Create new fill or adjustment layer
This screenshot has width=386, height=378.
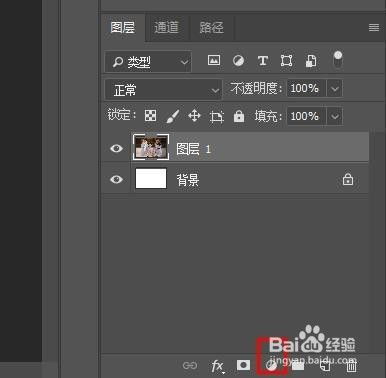(x=272, y=366)
